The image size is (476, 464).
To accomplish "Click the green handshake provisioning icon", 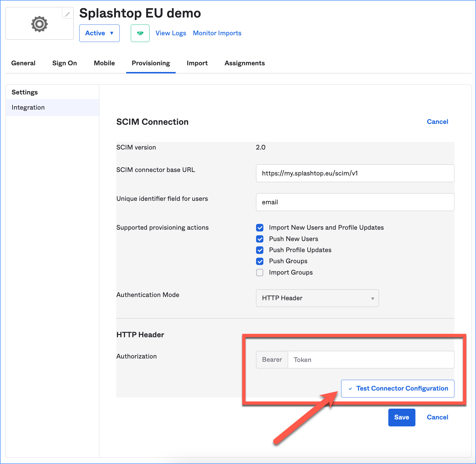I will (140, 33).
